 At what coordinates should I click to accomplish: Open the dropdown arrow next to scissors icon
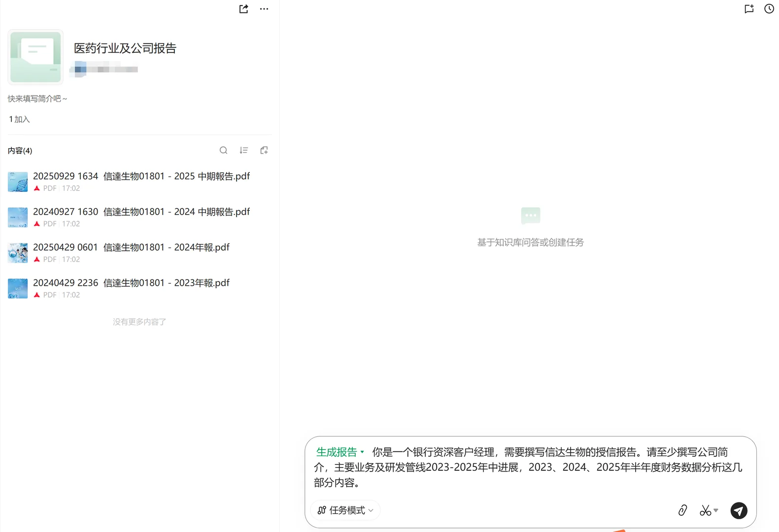pyautogui.click(x=716, y=510)
